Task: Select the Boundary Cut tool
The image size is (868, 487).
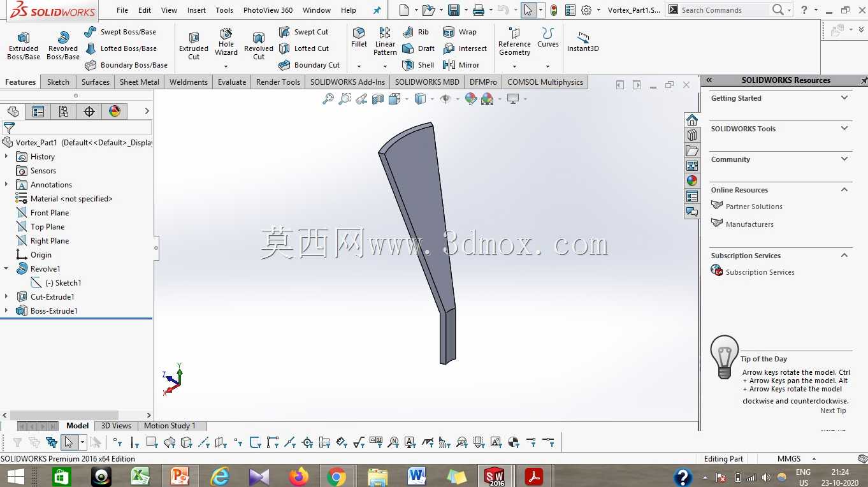Action: pos(309,65)
